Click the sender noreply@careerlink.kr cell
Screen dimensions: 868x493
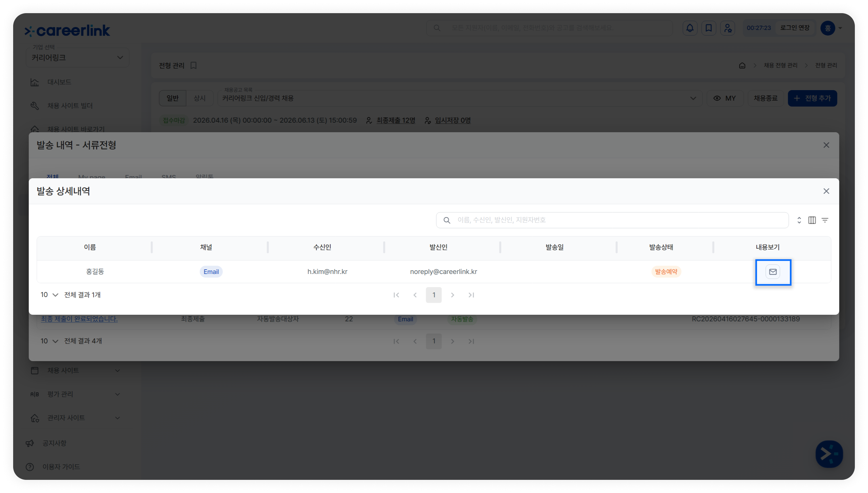point(443,272)
